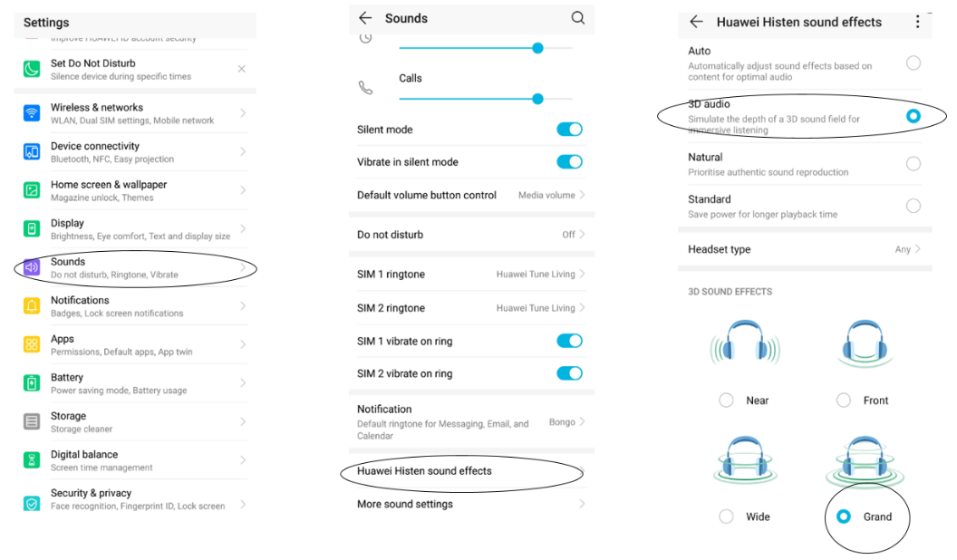Turn off Vibrate in silent mode
The width and height of the screenshot is (957, 560).
click(x=569, y=162)
